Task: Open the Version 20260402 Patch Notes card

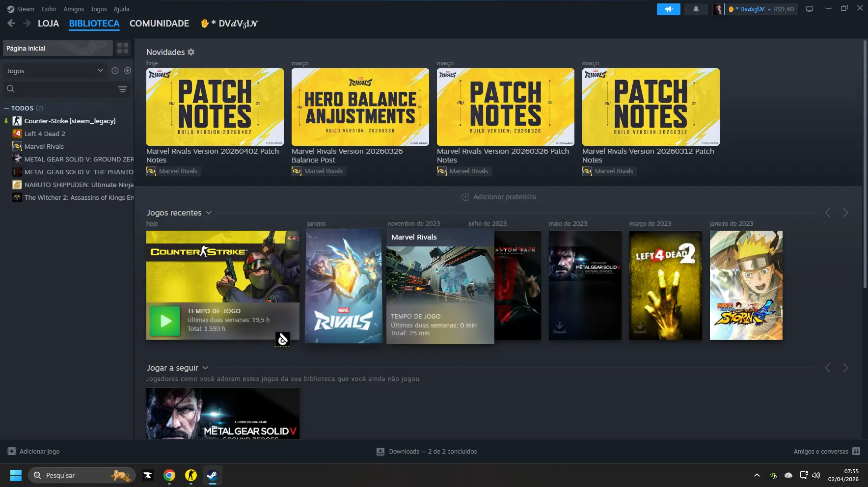Action: (x=215, y=107)
